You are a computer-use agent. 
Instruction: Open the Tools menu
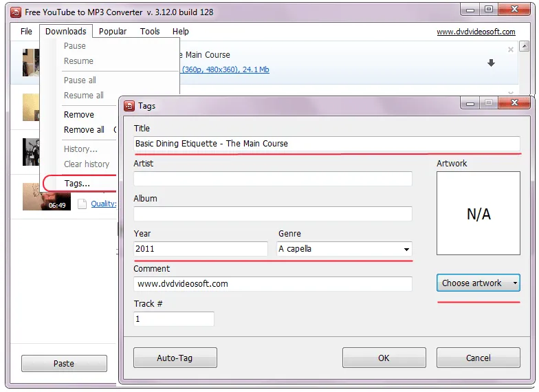click(x=150, y=32)
